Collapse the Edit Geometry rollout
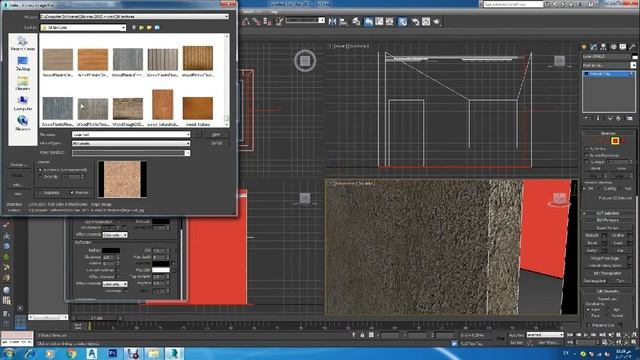Viewport: 640px width, 360px height. [x=607, y=291]
